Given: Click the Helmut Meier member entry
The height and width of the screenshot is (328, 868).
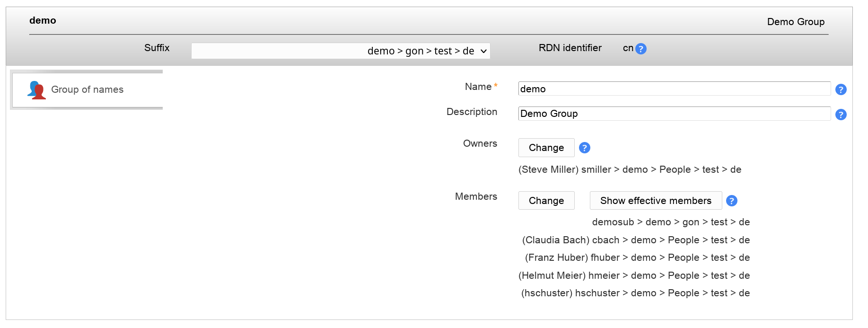Looking at the screenshot, I should coord(634,275).
